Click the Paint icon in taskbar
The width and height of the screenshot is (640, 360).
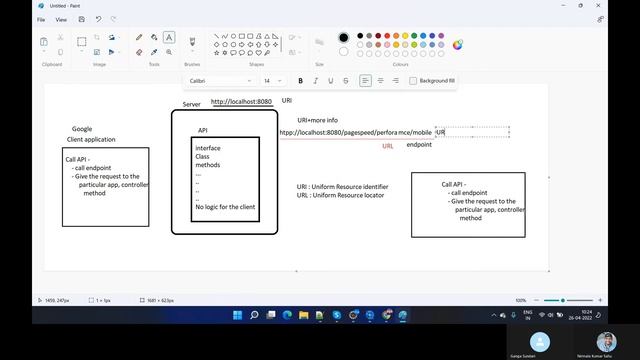[x=402, y=315]
